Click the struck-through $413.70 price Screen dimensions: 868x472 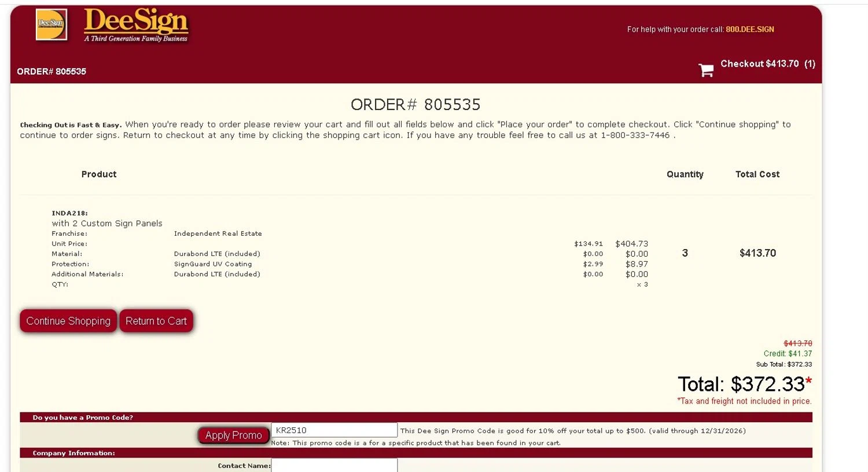pos(798,343)
